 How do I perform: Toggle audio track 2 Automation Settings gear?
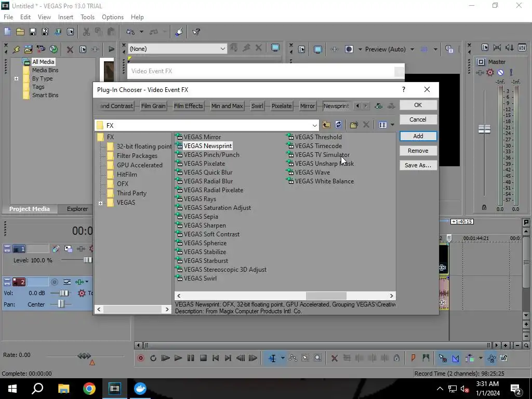pyautogui.click(x=82, y=293)
